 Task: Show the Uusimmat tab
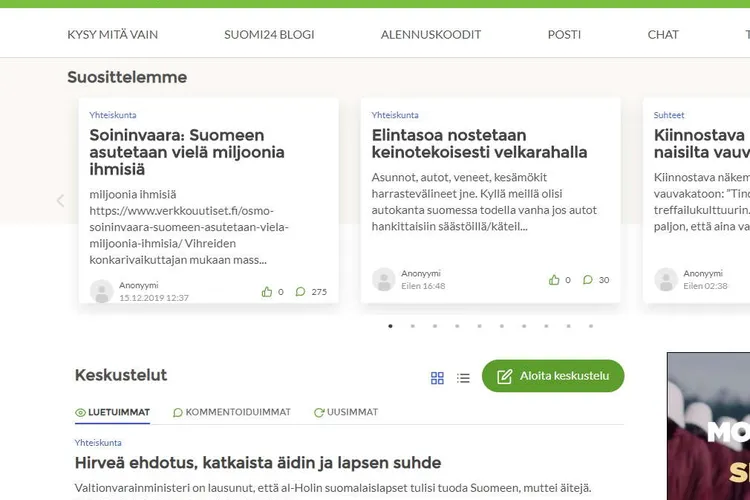[x=346, y=412]
